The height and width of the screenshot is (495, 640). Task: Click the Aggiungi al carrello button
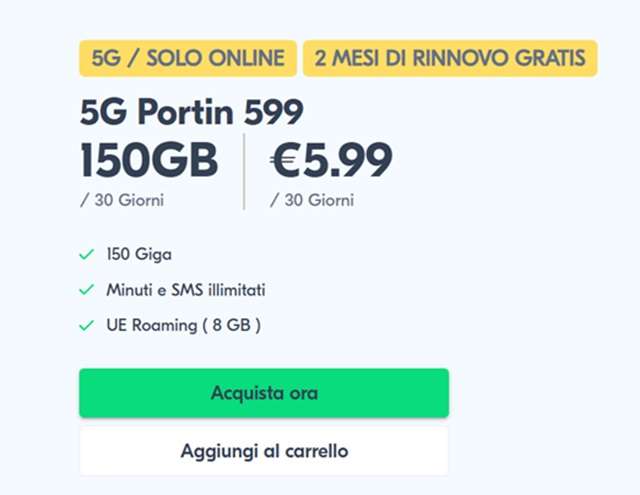click(x=264, y=451)
